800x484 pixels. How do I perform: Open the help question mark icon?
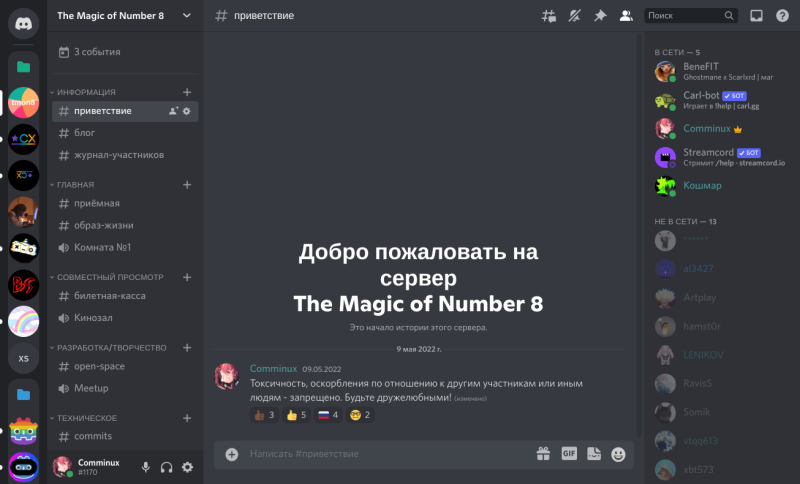click(x=782, y=16)
